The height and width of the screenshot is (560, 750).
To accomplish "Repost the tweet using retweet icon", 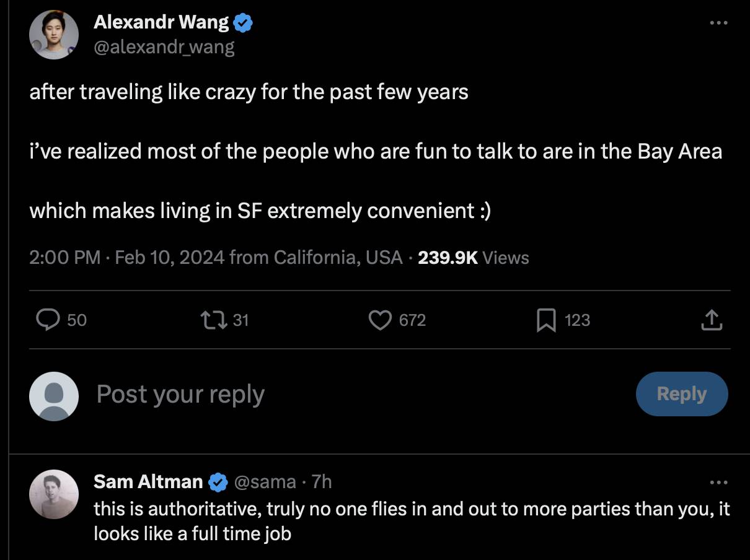I will click(x=212, y=320).
